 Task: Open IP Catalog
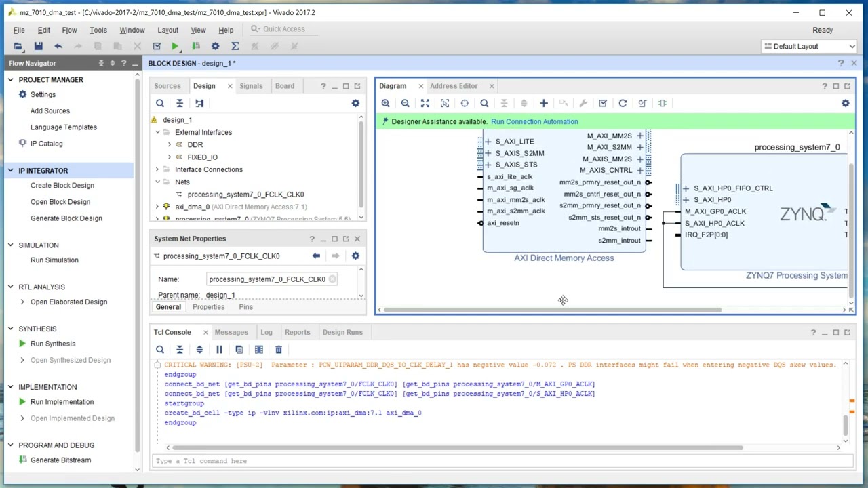[x=46, y=144]
